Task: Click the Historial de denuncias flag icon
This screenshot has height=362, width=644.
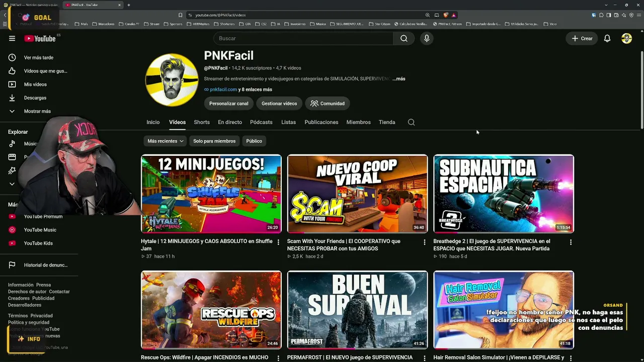Action: tap(12, 265)
